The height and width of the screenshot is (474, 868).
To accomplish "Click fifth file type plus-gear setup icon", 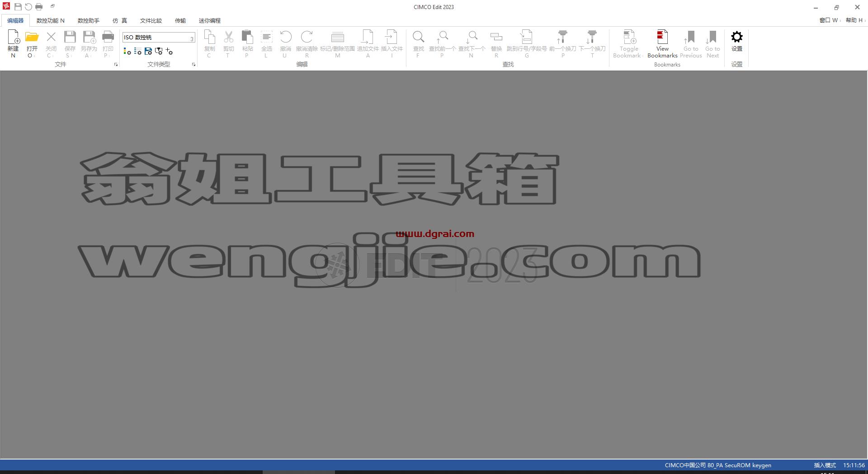I will [x=169, y=52].
